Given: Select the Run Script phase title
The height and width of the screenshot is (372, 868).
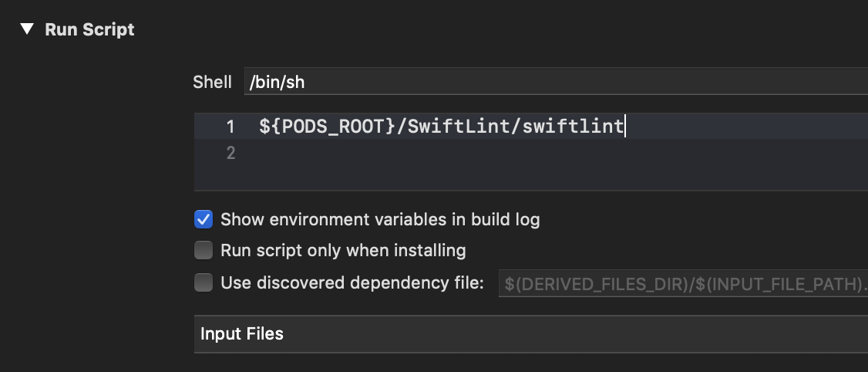Looking at the screenshot, I should 89,29.
